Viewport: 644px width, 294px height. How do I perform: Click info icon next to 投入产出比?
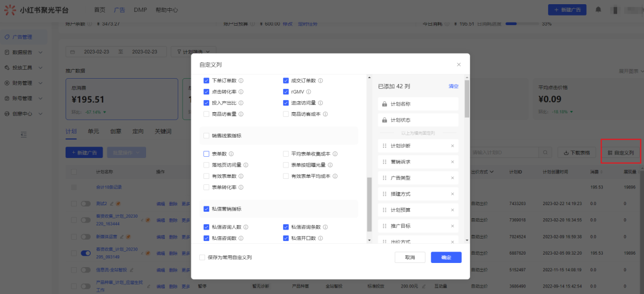(241, 103)
